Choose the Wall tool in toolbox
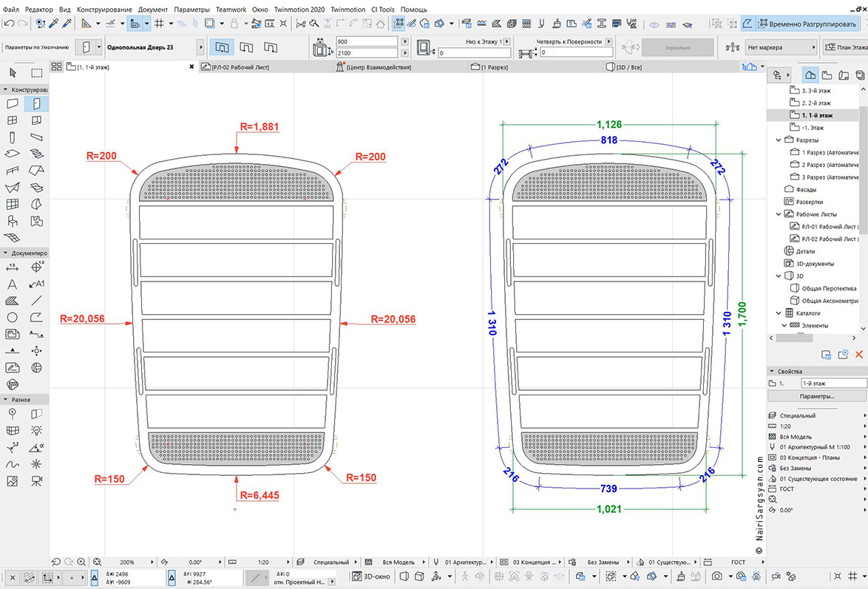The width and height of the screenshot is (868, 589). click(12, 103)
